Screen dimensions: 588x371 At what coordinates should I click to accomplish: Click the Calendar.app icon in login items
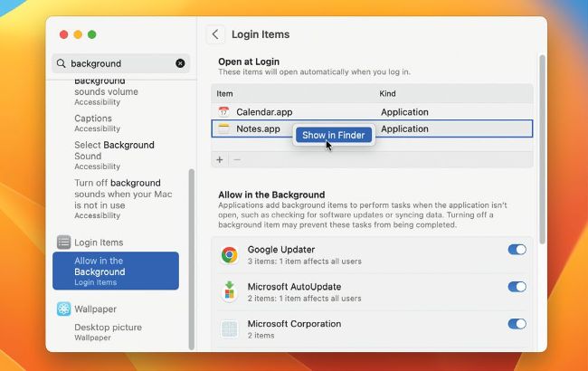point(223,112)
